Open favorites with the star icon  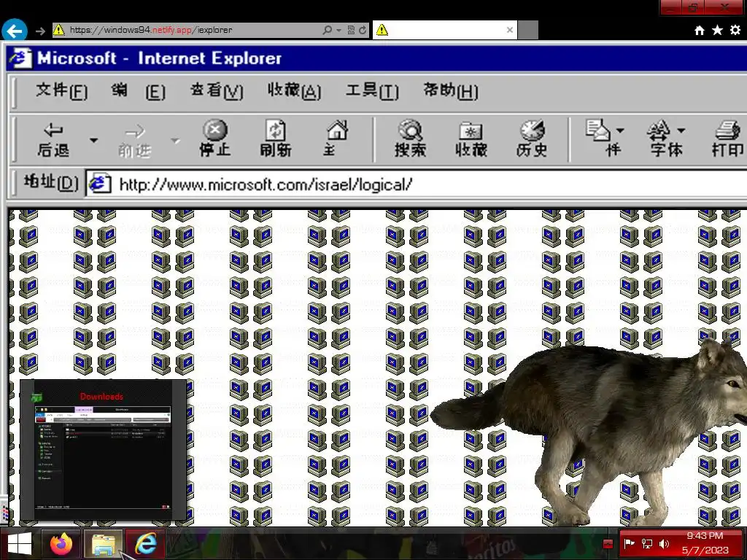(x=717, y=31)
